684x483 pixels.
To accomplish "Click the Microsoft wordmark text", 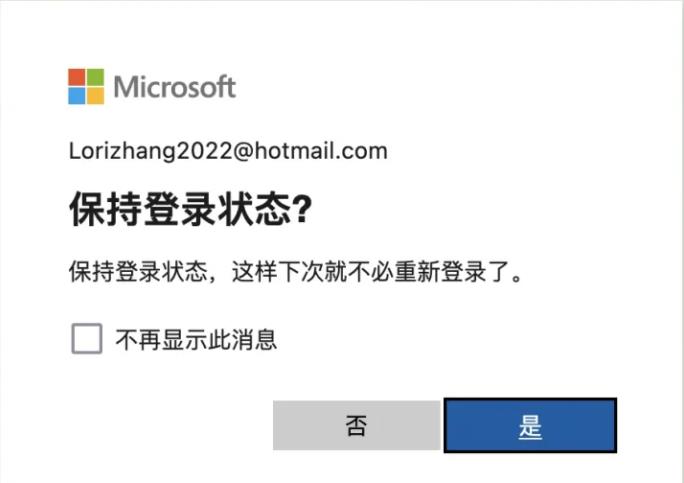I will [174, 87].
